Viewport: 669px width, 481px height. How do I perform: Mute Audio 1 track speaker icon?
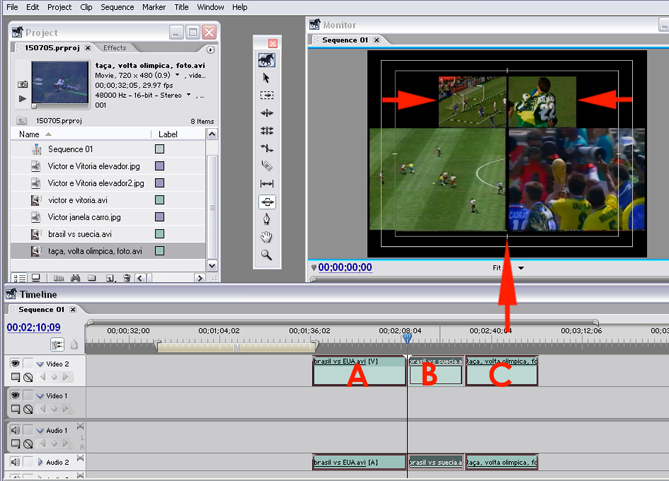15,430
